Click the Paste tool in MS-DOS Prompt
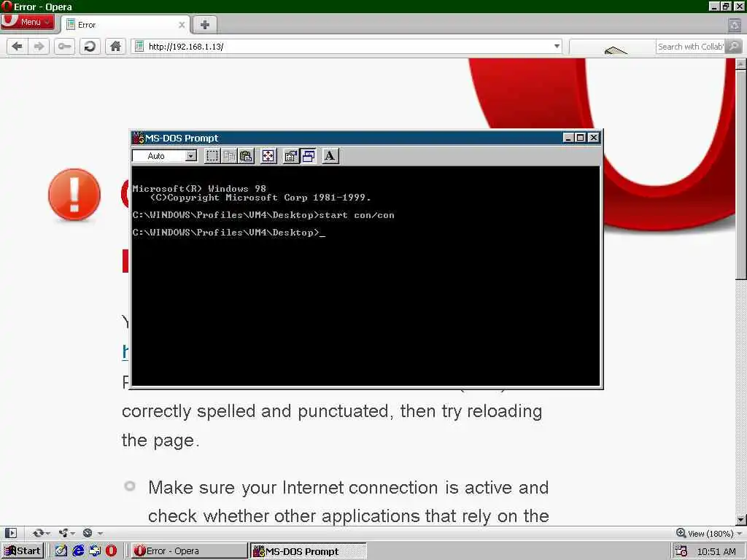Screen dimensions: 747x560 pos(246,156)
